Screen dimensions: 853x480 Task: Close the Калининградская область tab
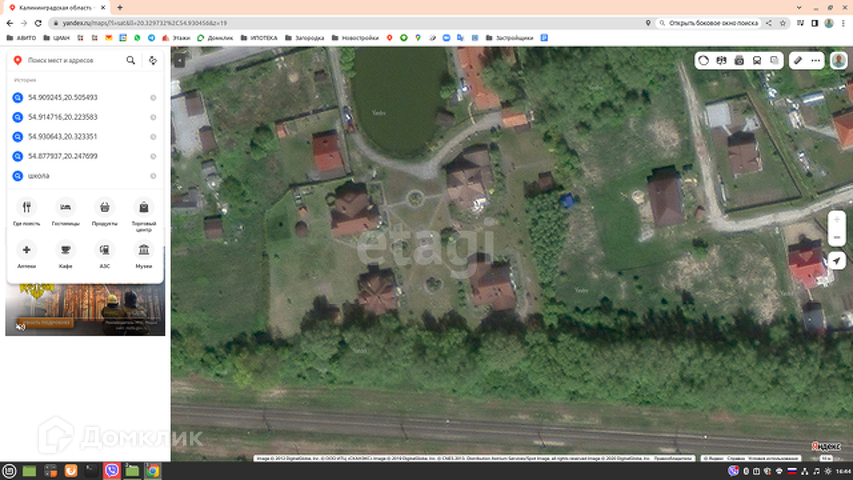(103, 8)
